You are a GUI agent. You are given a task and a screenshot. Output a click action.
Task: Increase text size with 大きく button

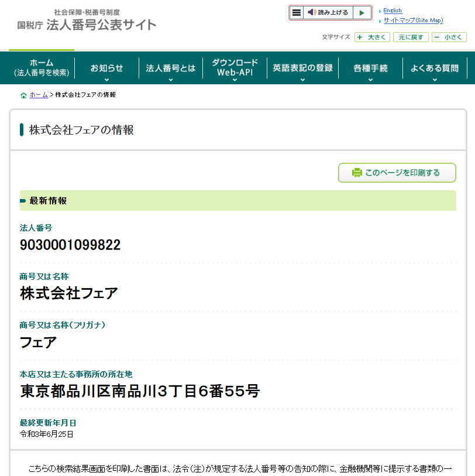(372, 37)
